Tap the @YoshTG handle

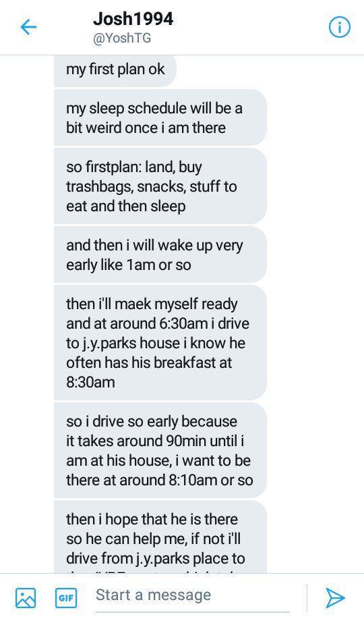122,38
